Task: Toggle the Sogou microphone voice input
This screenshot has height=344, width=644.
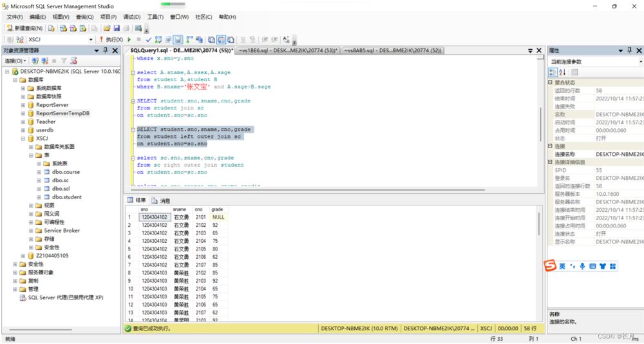Action: pos(582,266)
